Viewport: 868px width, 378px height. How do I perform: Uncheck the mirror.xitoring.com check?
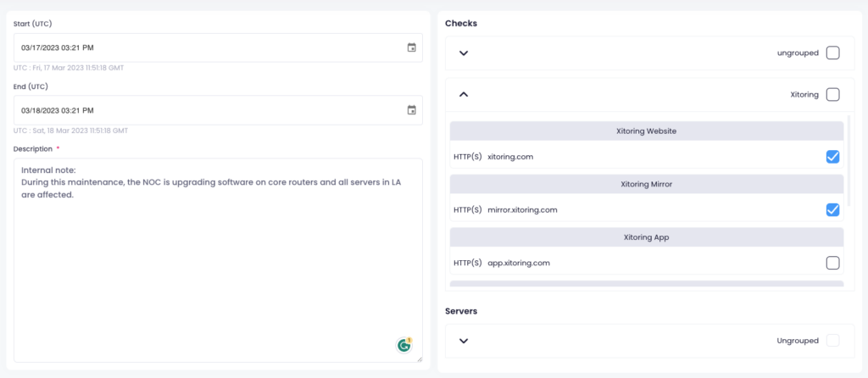[832, 209]
